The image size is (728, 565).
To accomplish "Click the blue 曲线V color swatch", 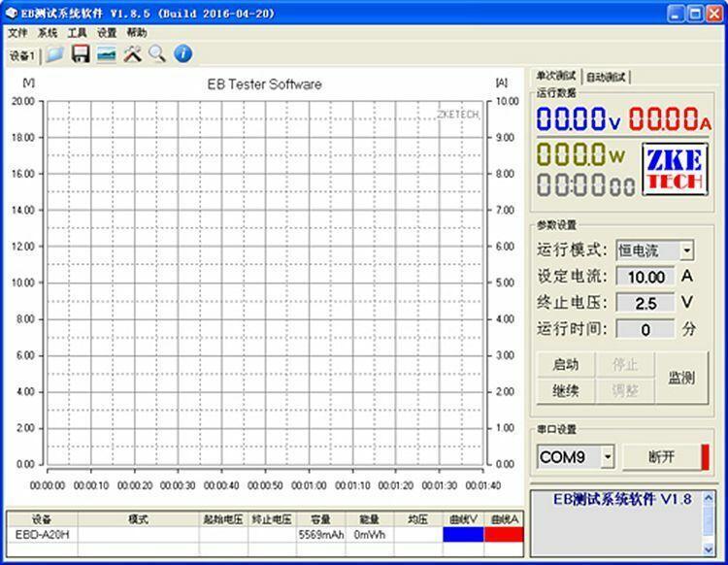I will (462, 534).
